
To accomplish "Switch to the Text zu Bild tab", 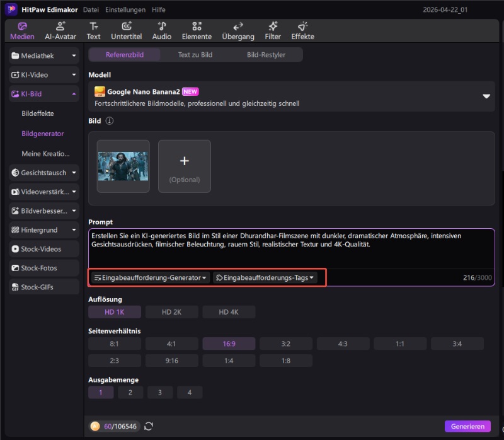I will (195, 55).
